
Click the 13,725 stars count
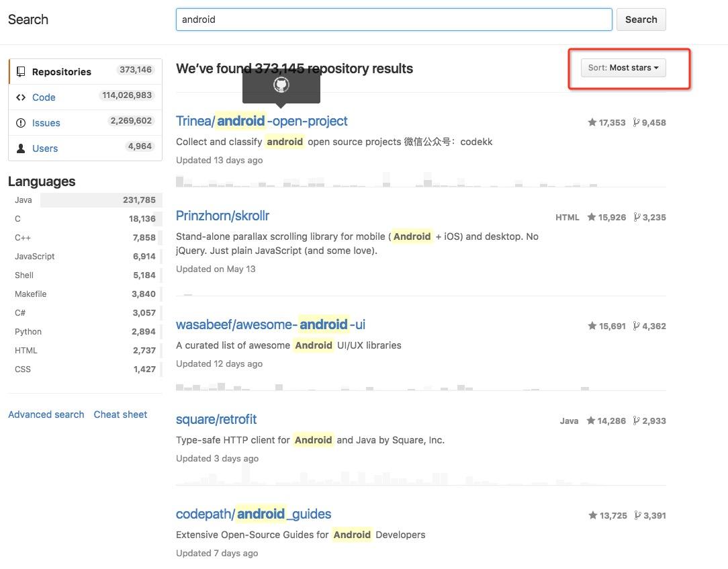click(x=613, y=515)
